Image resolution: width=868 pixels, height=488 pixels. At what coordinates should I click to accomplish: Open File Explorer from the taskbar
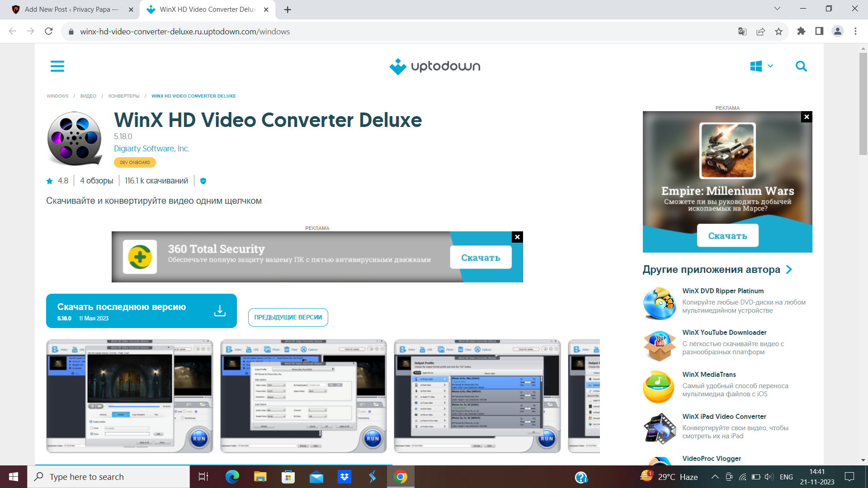(x=260, y=477)
